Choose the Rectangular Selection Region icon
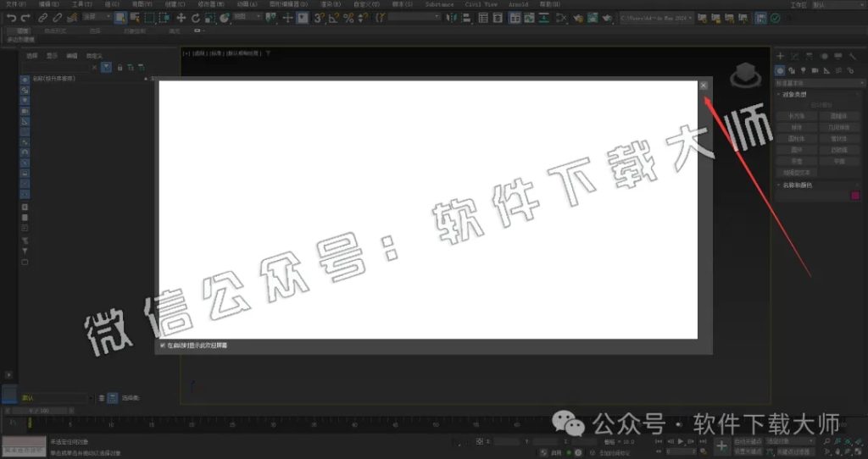This screenshot has width=868, height=459. point(149,18)
